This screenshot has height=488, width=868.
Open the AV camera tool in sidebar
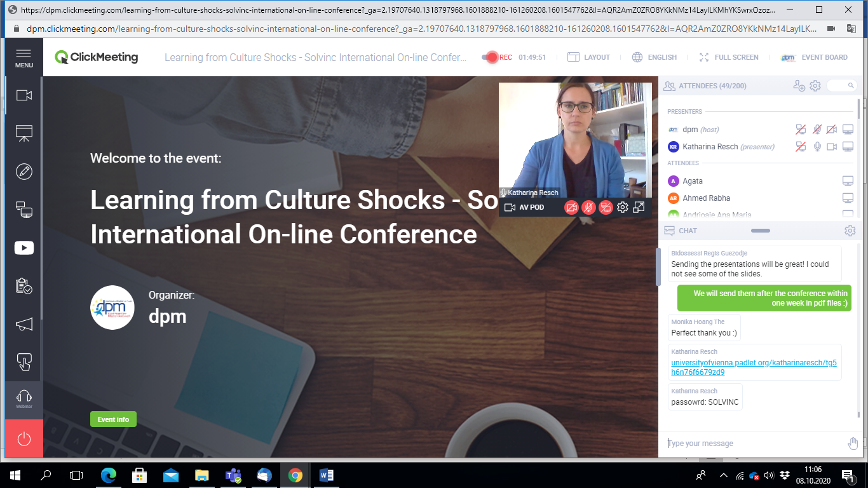(x=24, y=95)
